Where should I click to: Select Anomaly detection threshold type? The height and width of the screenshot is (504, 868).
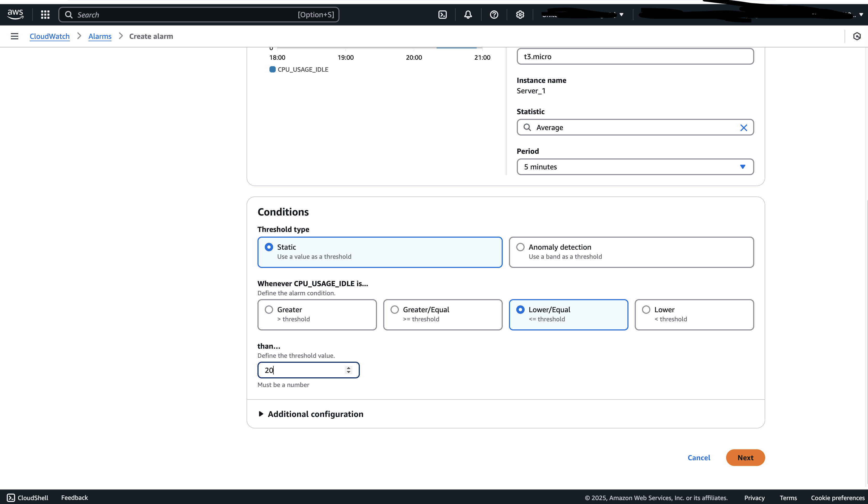click(631, 252)
